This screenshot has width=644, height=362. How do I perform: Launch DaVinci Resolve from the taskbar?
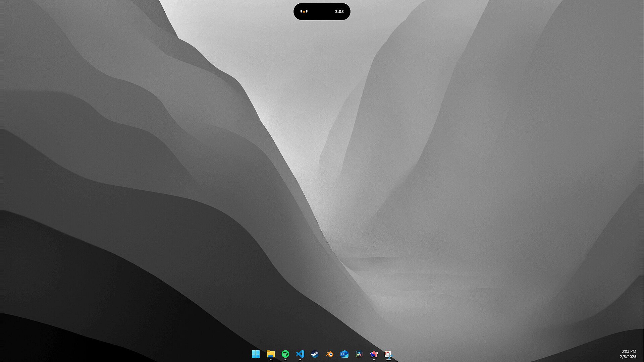point(359,354)
